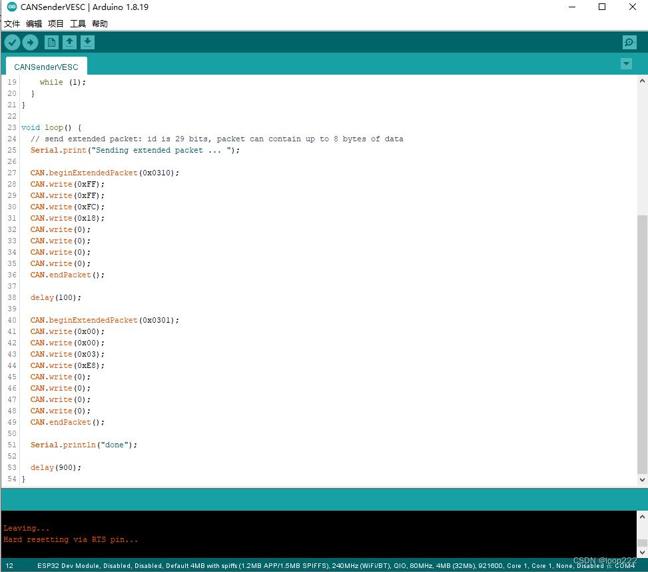Viewport: 648px width, 572px height.
Task: Click the code editor vertical scrollbar thumb
Action: click(x=642, y=344)
